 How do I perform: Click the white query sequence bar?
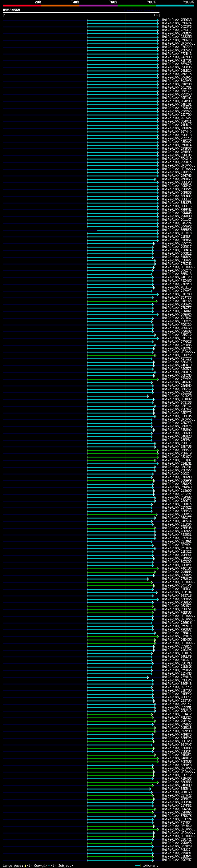[81, 13]
